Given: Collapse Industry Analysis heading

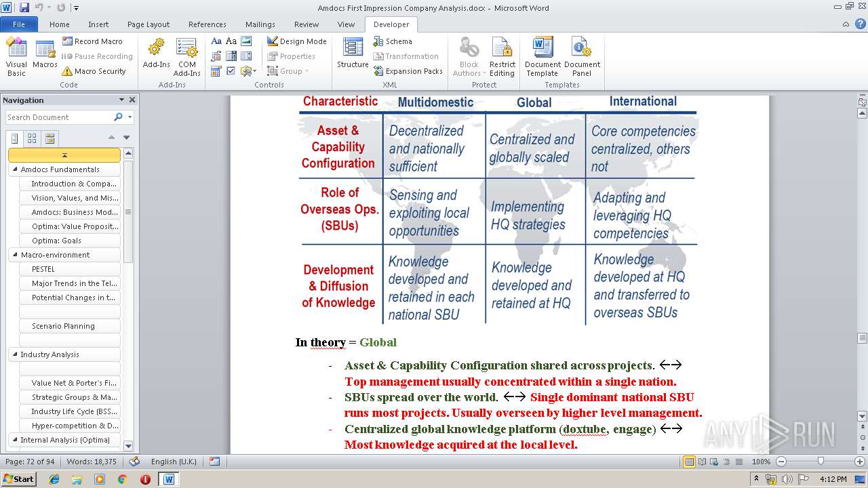Looking at the screenshot, I should coord(15,354).
